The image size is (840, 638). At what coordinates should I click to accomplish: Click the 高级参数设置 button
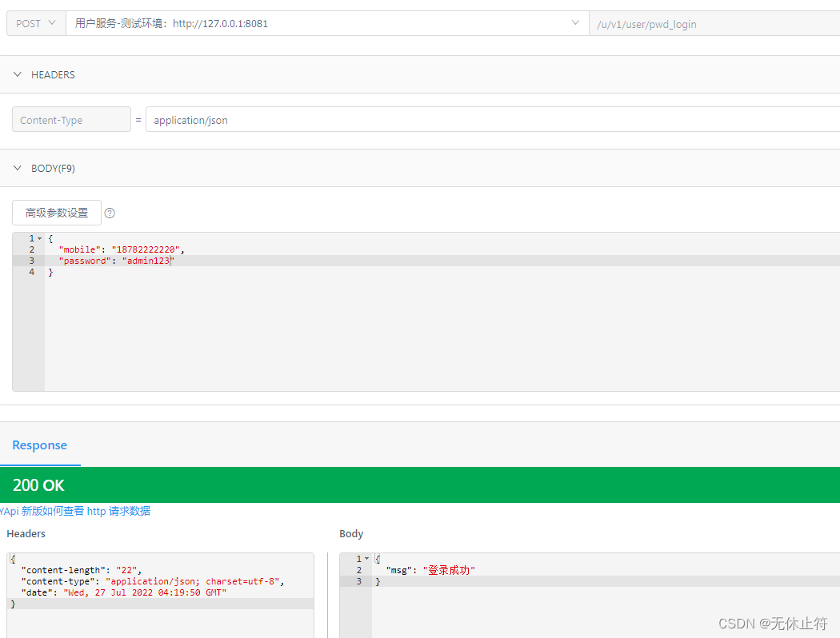tap(57, 213)
